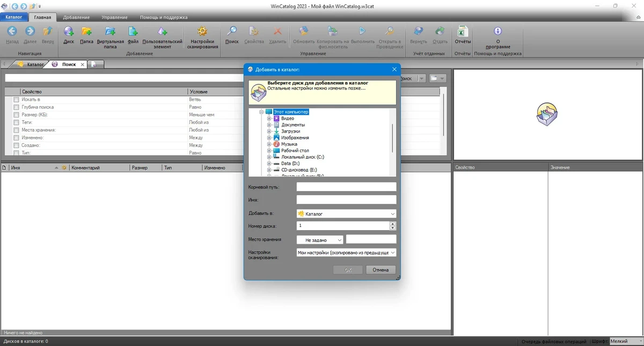Click the Отдать ribbon icon

point(440,31)
